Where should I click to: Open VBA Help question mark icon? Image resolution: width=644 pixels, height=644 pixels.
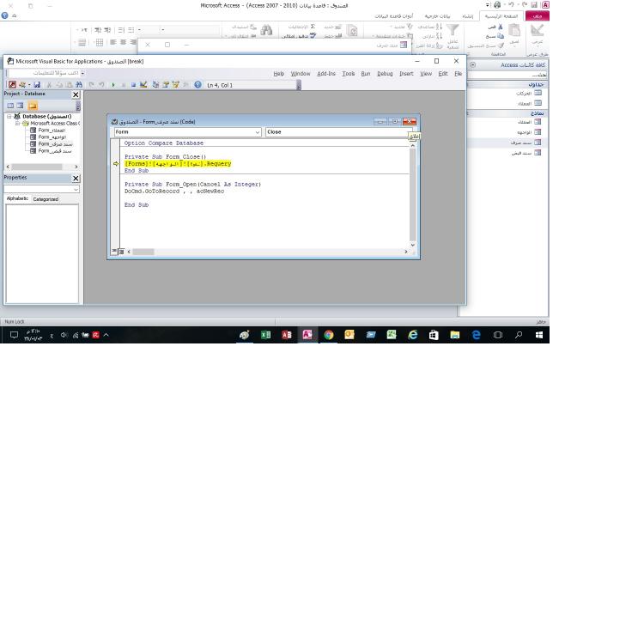pos(197,85)
